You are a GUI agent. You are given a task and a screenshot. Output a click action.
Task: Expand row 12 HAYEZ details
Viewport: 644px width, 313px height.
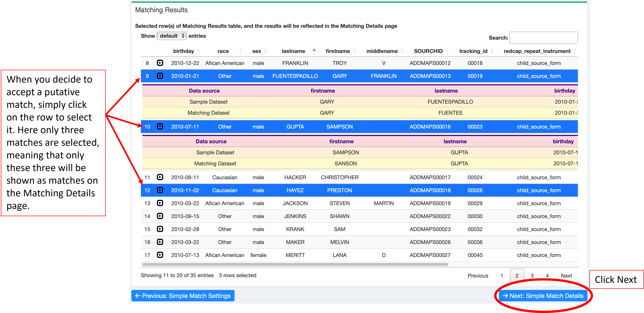pyautogui.click(x=160, y=190)
